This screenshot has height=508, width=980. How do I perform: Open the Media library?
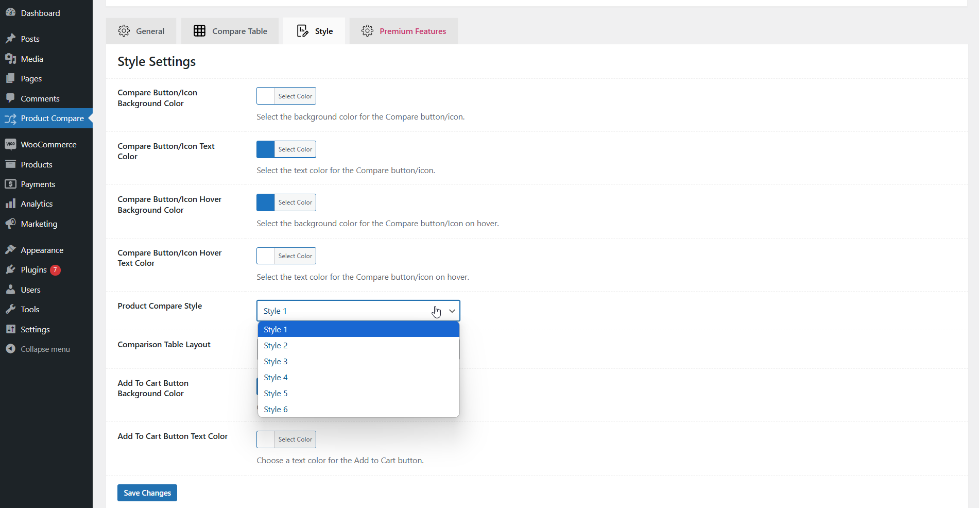click(x=31, y=59)
